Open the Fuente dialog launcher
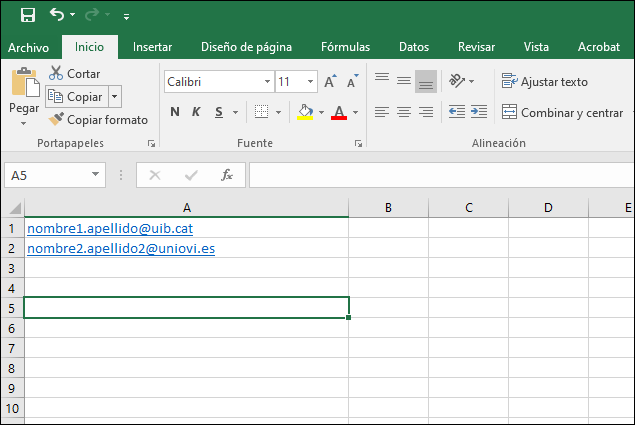The width and height of the screenshot is (635, 425). (x=358, y=143)
